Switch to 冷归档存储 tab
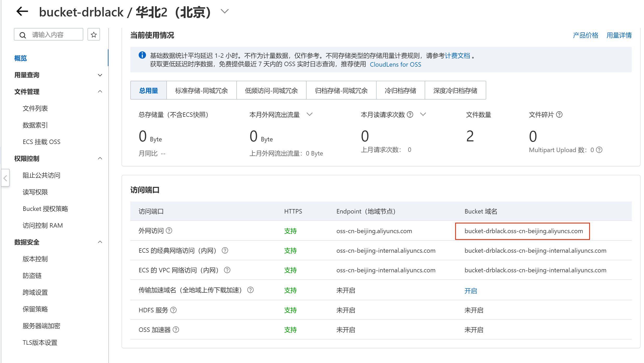Image resolution: width=644 pixels, height=363 pixels. (x=401, y=90)
